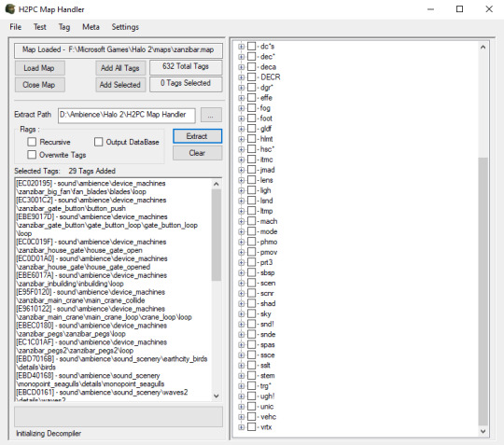The height and width of the screenshot is (445, 504).
Task: Click the Add Selected button
Action: tap(120, 85)
